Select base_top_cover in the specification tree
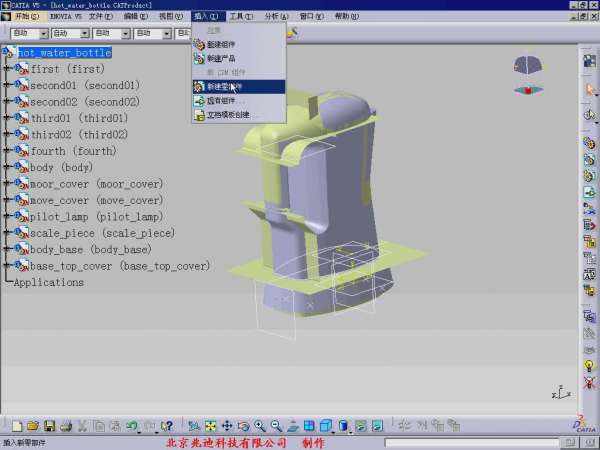 point(120,266)
